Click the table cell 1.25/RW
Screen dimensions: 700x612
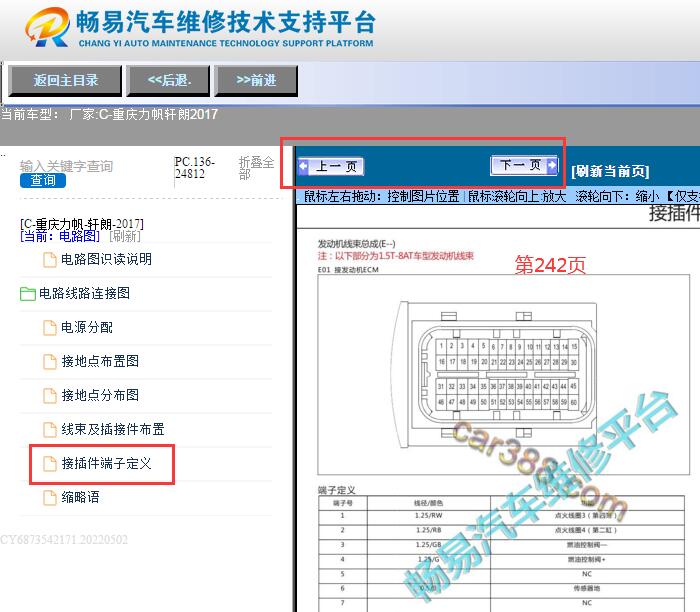click(429, 516)
